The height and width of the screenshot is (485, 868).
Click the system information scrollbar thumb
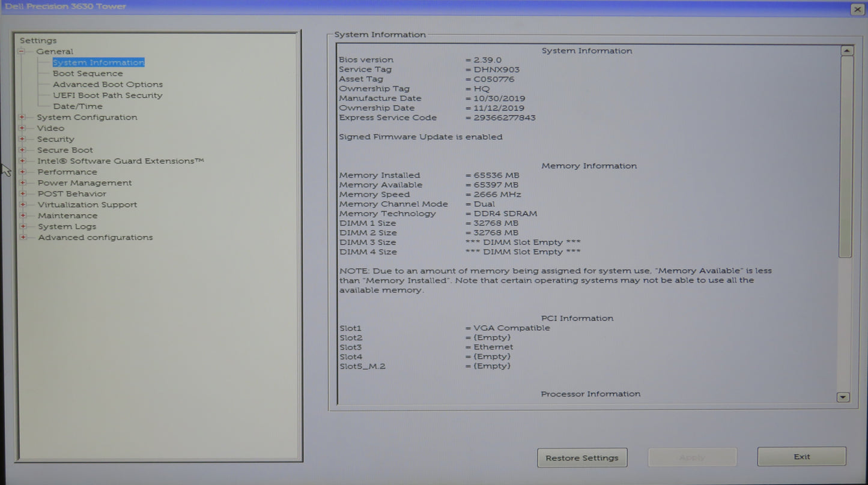846,156
